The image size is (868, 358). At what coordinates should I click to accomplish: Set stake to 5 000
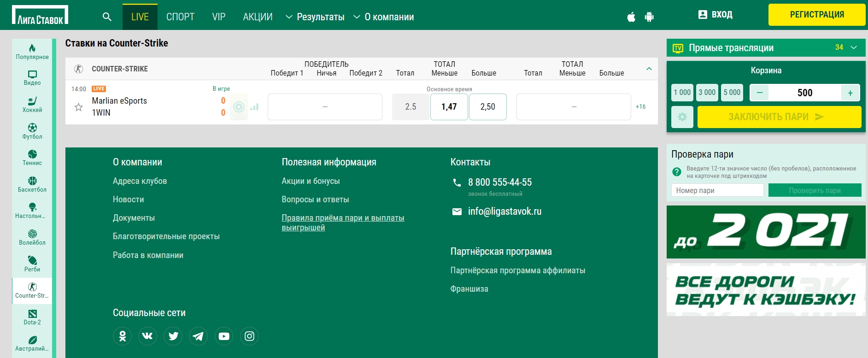coord(732,93)
